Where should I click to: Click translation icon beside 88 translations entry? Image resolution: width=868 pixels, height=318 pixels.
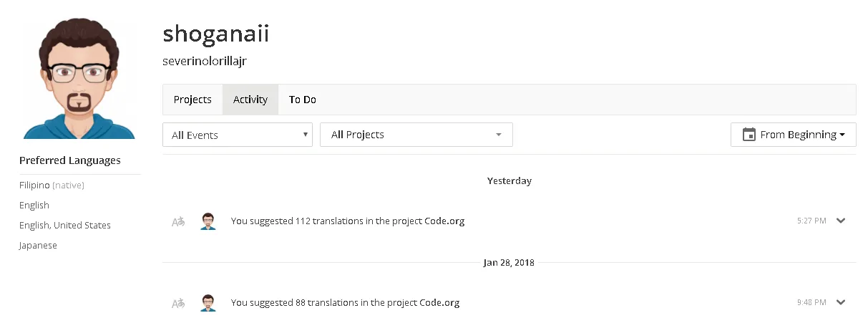point(178,303)
